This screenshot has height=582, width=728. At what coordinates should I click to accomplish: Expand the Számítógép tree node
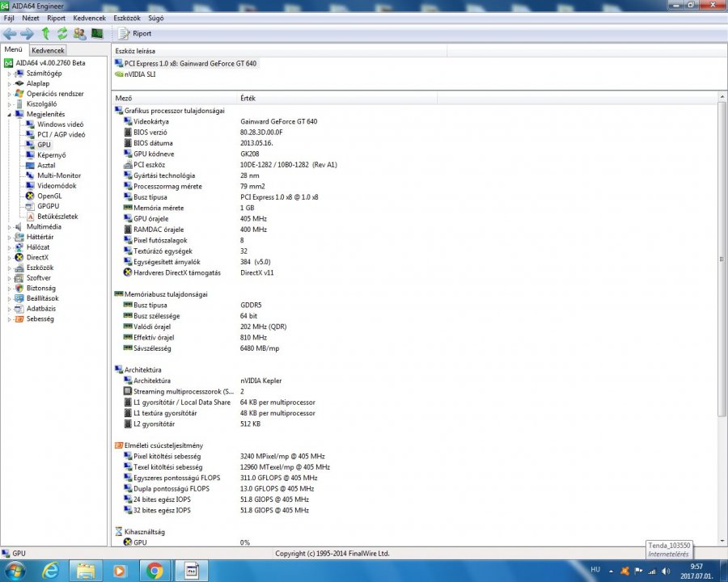click(9, 74)
